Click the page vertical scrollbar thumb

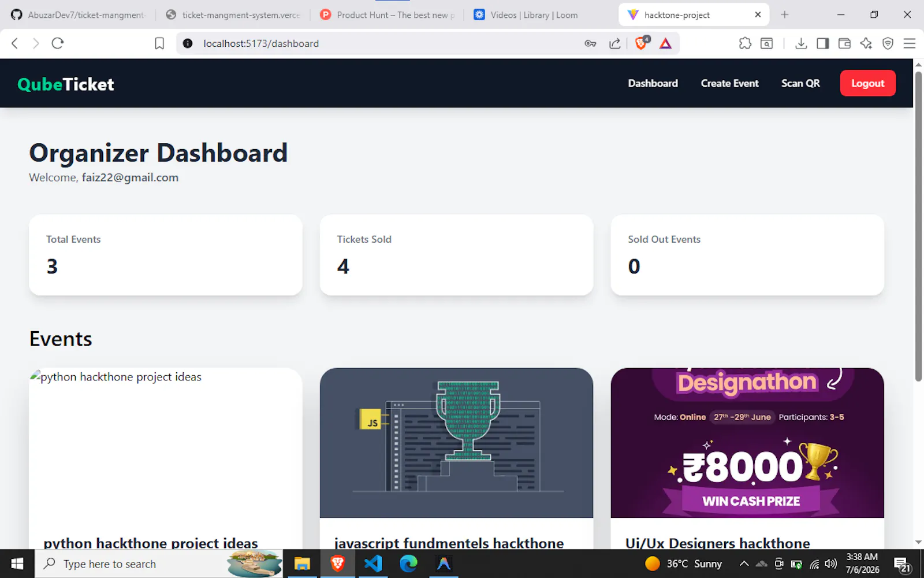click(x=918, y=225)
